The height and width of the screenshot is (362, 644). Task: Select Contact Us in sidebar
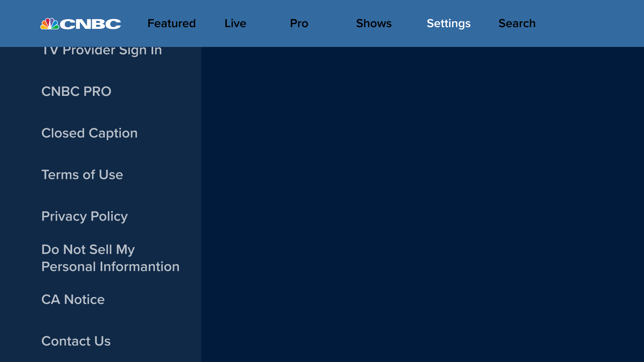point(76,341)
